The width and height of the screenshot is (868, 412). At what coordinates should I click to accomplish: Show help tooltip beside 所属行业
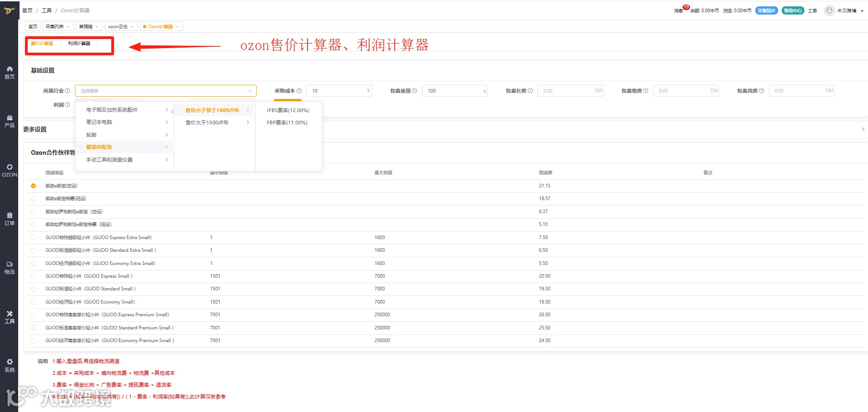68,91
